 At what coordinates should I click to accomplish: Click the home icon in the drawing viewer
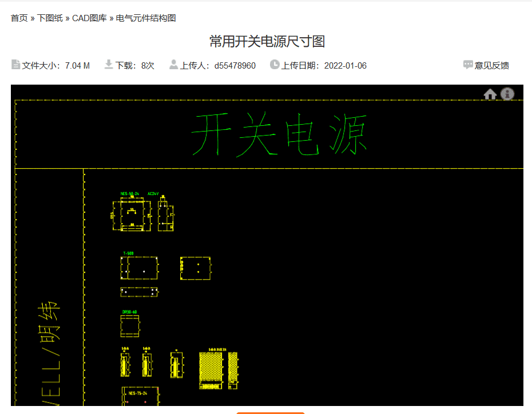490,94
